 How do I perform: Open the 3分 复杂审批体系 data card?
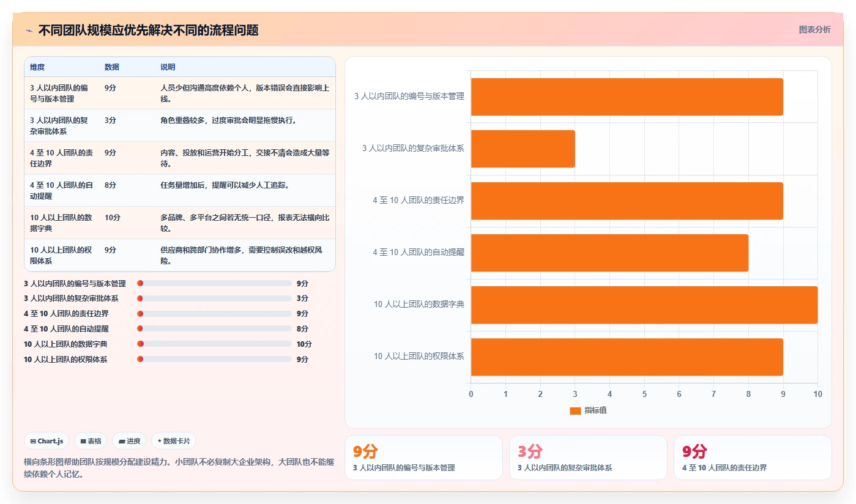588,458
